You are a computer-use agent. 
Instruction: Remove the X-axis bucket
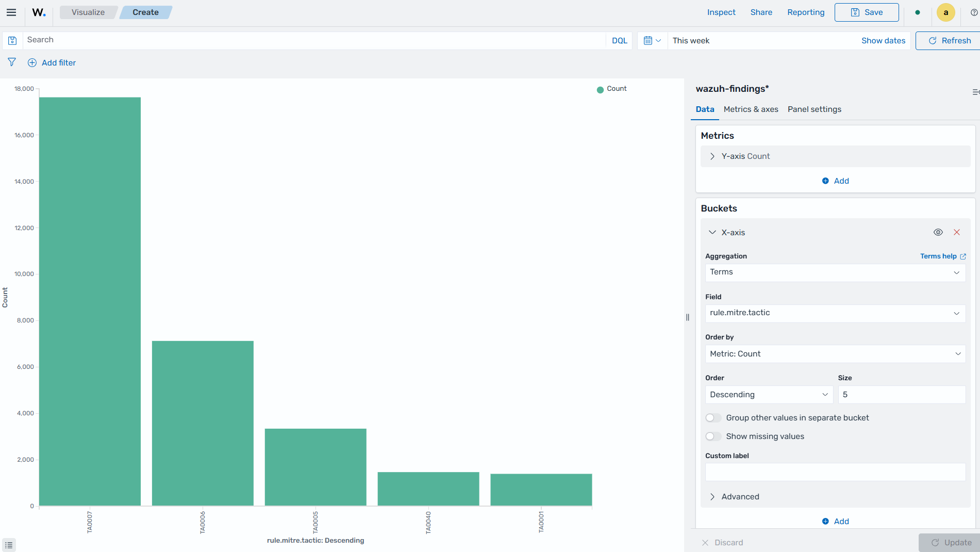[x=957, y=233]
